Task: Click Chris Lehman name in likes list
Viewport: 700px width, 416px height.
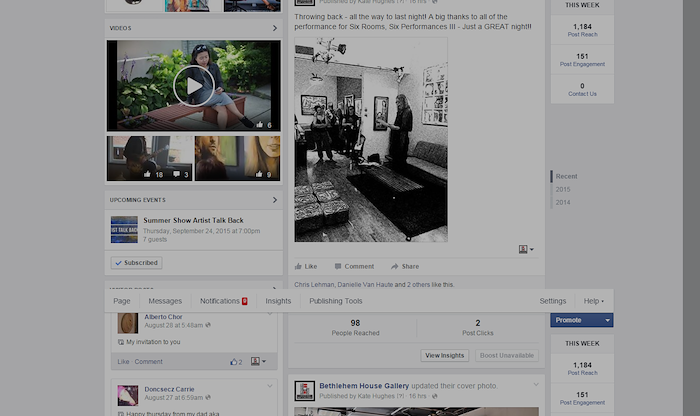Action: coord(314,284)
